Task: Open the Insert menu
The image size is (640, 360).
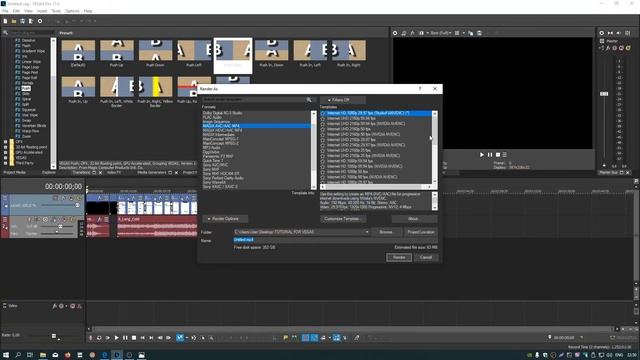Action: (42, 11)
